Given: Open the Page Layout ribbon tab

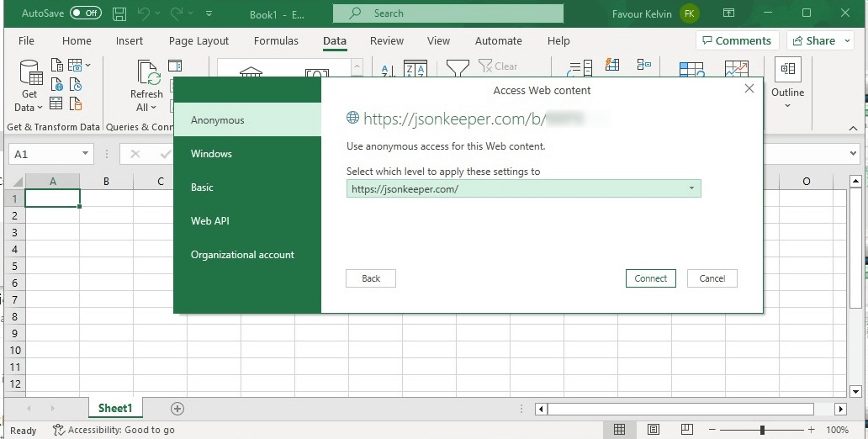Looking at the screenshot, I should click(x=198, y=41).
